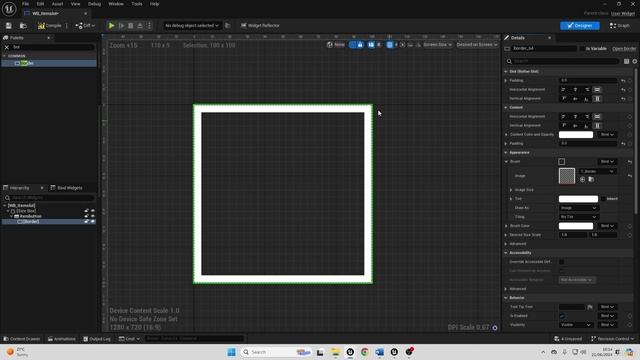
Task: Open Content Color and Opacity swatch
Action: (x=576, y=135)
